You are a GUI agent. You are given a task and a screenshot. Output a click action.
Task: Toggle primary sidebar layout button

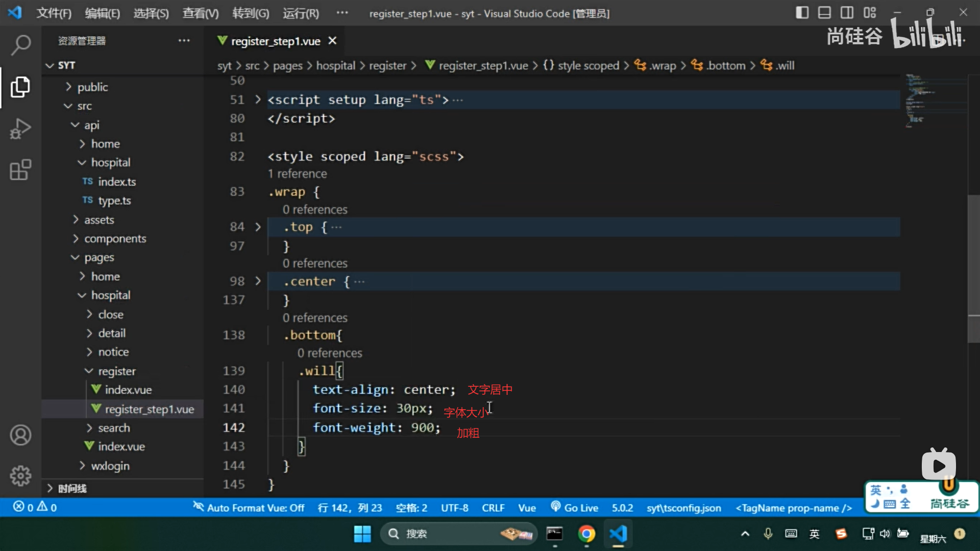pos(802,13)
